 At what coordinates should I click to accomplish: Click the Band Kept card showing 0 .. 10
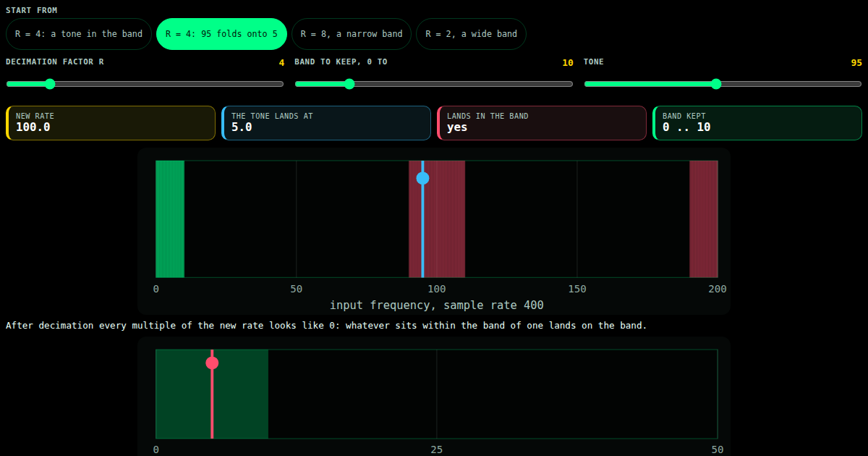(757, 123)
